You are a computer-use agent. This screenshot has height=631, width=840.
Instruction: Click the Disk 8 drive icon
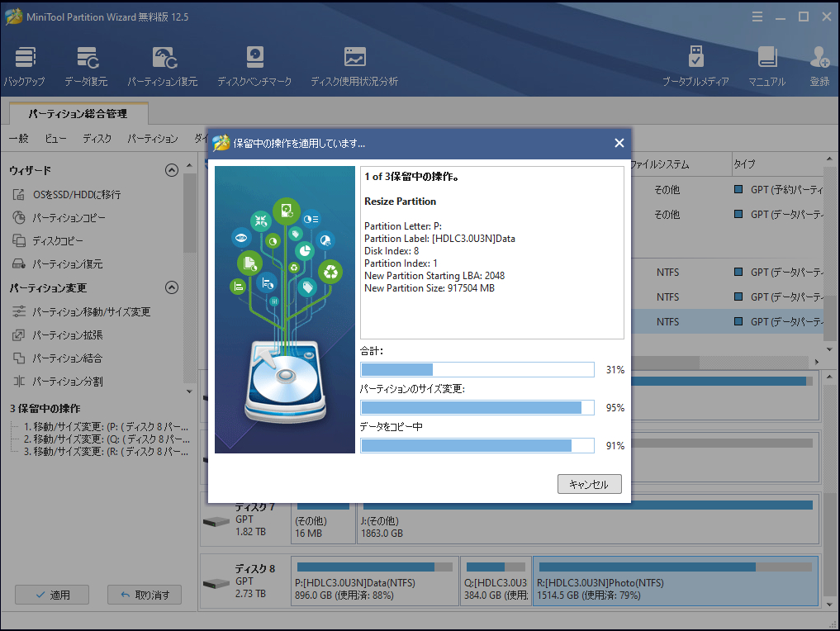click(x=216, y=583)
